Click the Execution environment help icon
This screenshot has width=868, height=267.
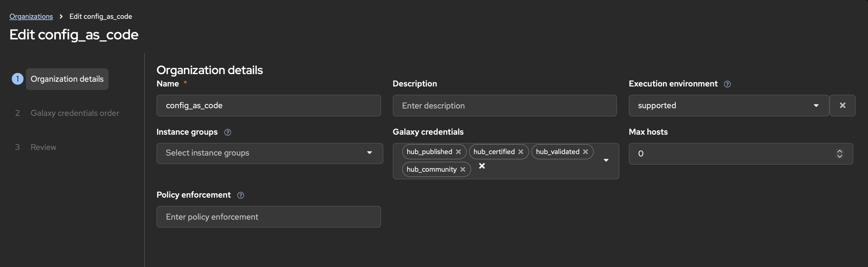pos(727,84)
